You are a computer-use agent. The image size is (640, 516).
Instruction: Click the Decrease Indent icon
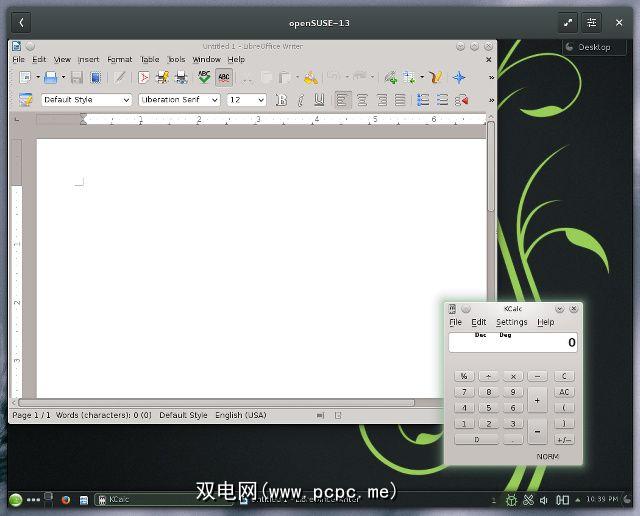point(461,100)
